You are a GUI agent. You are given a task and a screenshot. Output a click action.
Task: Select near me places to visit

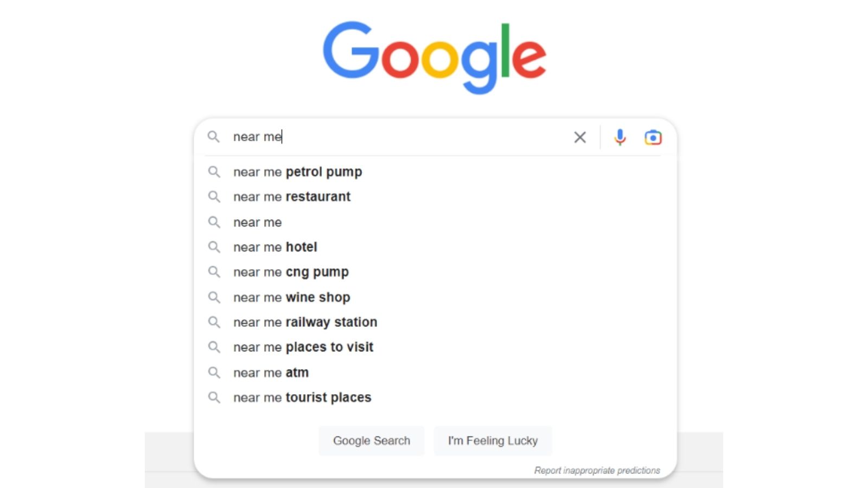tap(435, 347)
